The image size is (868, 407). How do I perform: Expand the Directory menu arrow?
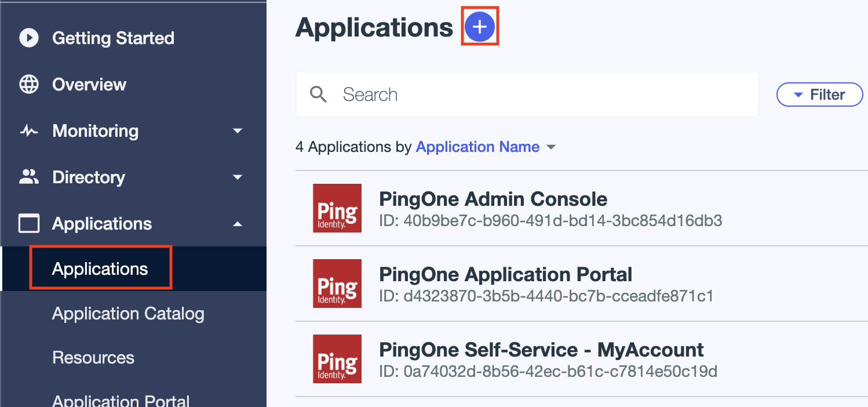pos(238,177)
